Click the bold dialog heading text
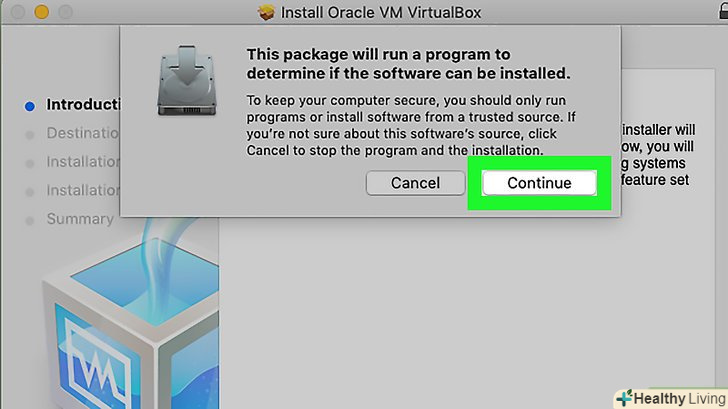Image resolution: width=728 pixels, height=409 pixels. (x=408, y=64)
